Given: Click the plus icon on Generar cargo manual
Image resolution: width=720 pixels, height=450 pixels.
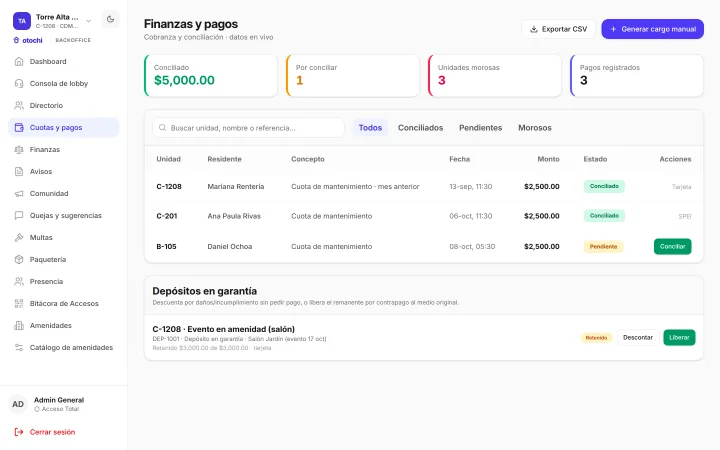Looking at the screenshot, I should coord(613,29).
